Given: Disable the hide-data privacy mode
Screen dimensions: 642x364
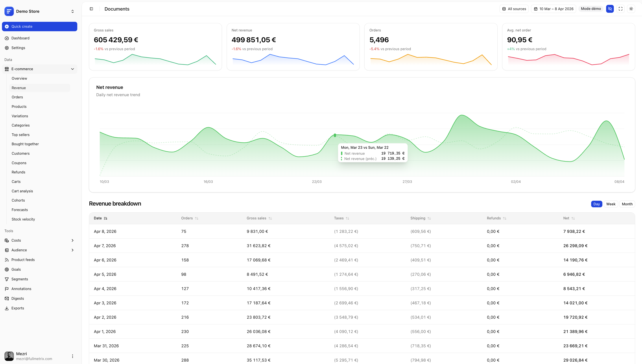Looking at the screenshot, I should (x=610, y=9).
